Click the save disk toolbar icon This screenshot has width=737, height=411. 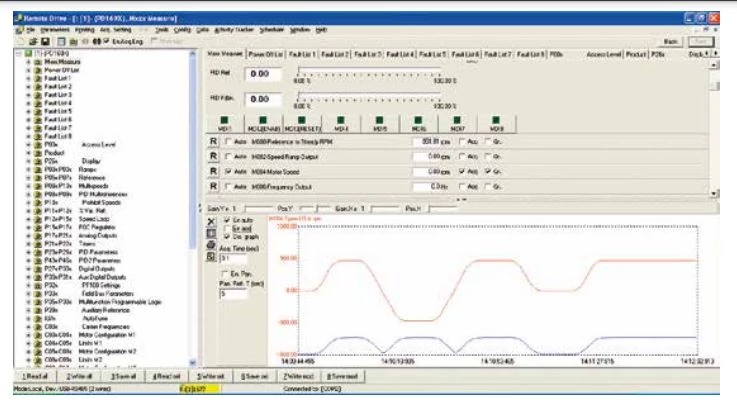(46, 40)
